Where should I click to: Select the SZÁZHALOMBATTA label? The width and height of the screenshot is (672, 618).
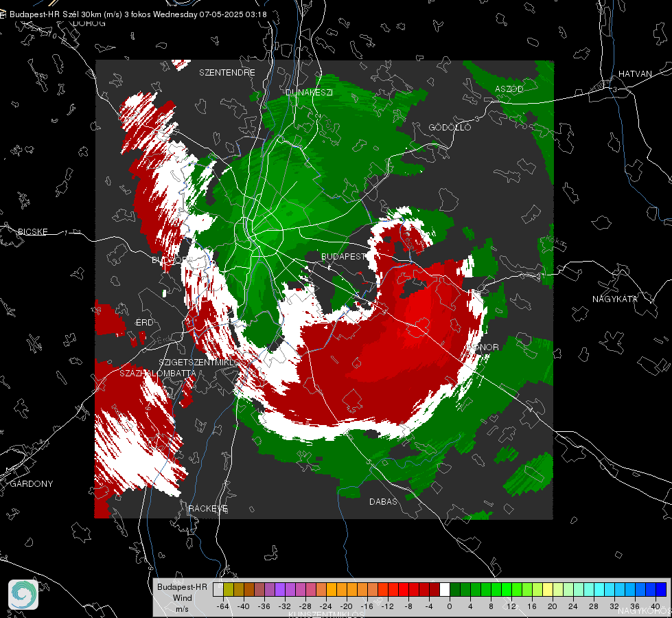click(x=158, y=373)
